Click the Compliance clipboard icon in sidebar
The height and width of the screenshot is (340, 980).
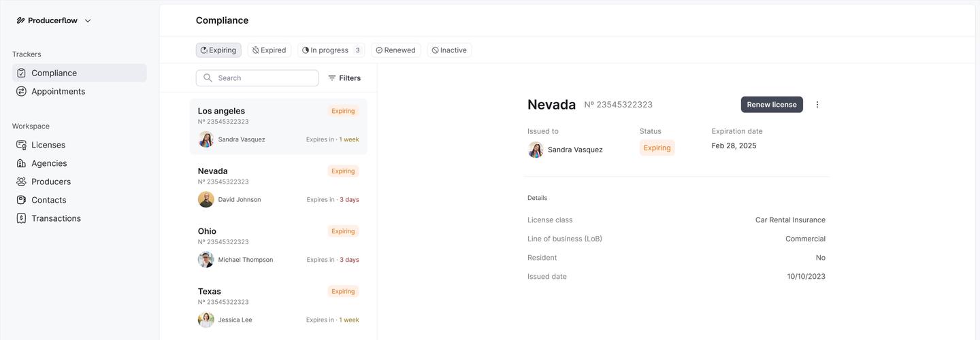pos(21,73)
